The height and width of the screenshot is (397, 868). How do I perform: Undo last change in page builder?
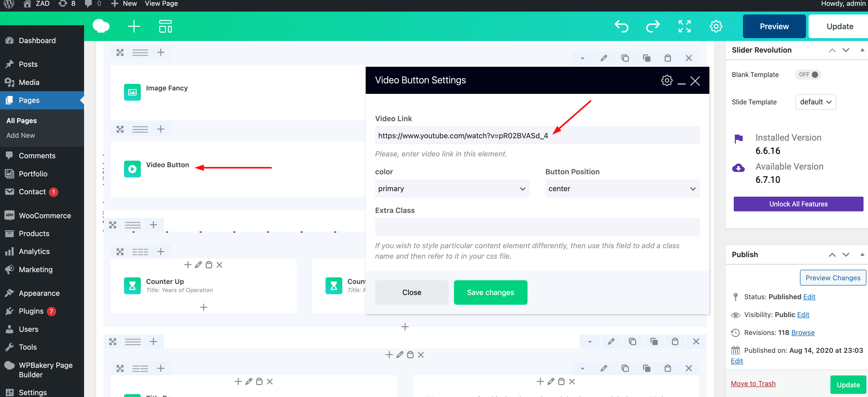click(621, 26)
